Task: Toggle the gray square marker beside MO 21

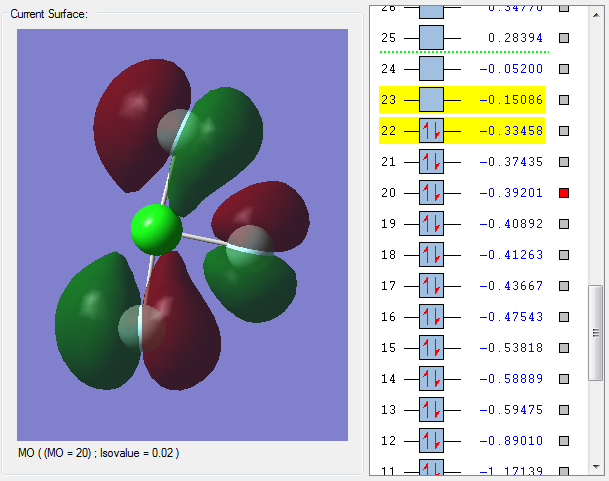Action: pos(564,162)
